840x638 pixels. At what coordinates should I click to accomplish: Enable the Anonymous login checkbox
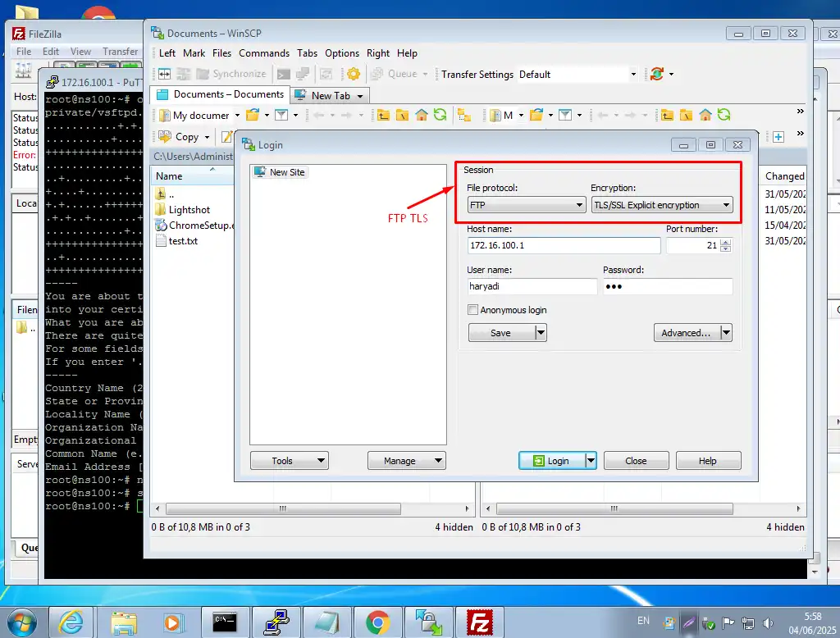point(472,310)
